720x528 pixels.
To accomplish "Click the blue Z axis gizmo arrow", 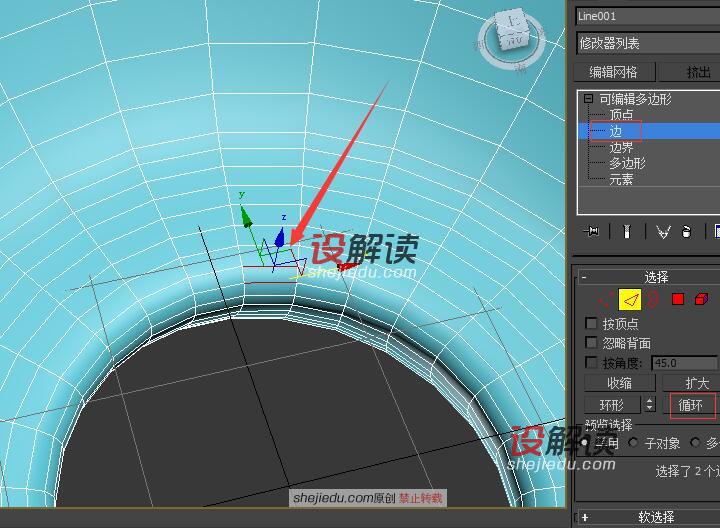I will point(280,238).
